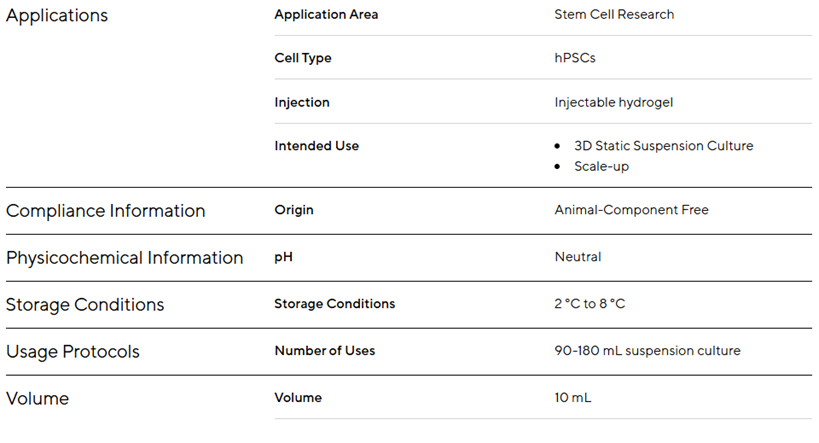Click the Physicochemical Information heading
Image resolution: width=819 pixels, height=443 pixels.
(124, 258)
